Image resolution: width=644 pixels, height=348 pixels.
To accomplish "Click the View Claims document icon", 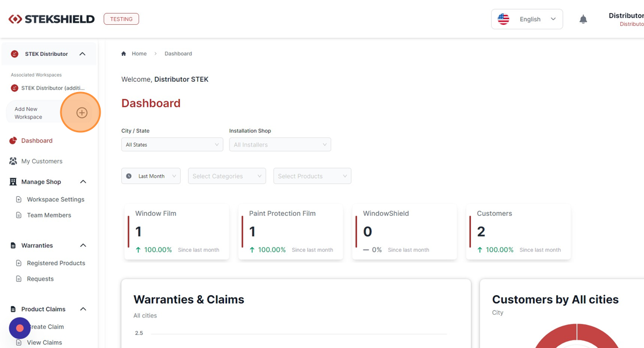I will 18,342.
